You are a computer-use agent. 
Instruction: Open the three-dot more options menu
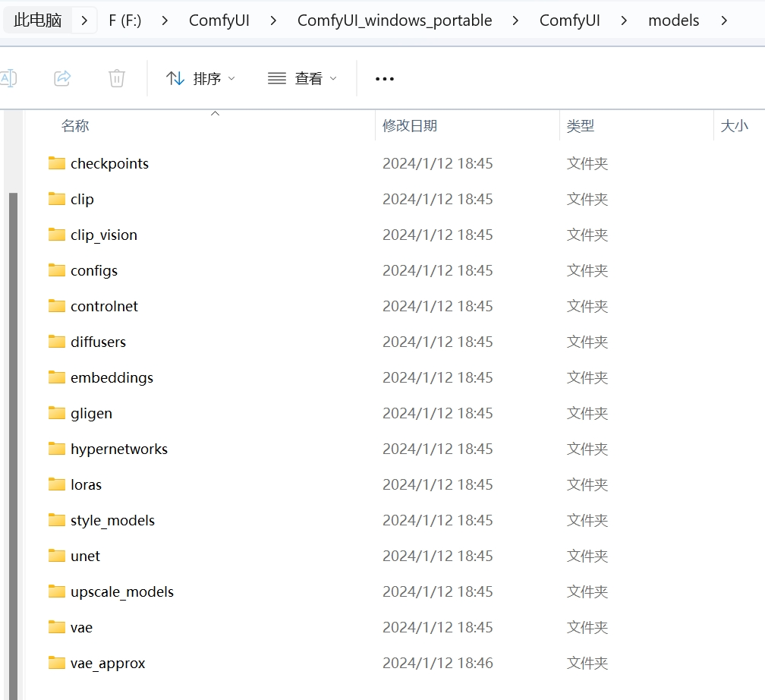tap(385, 79)
